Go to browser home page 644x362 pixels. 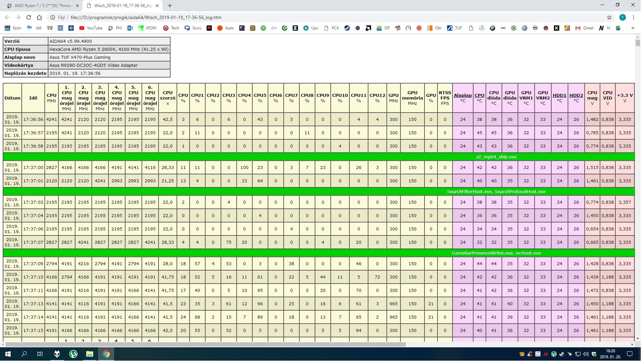pos(39,17)
